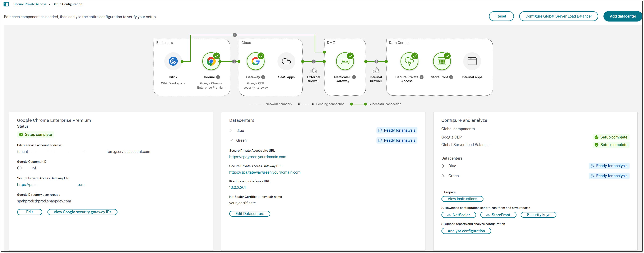Select the Secure Private Access icon in Data Center
Screen dimensions: 644x253
pos(409,61)
